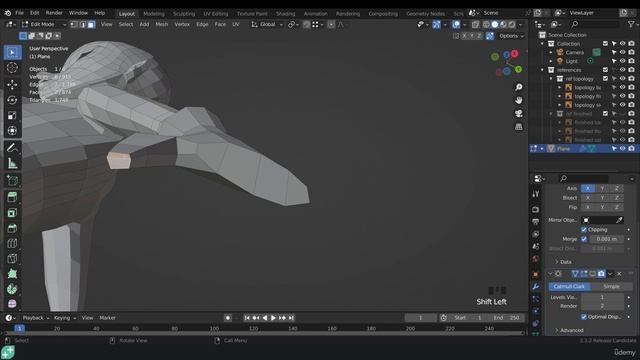Select the Transform tool
640x360 pixels.
12,131
